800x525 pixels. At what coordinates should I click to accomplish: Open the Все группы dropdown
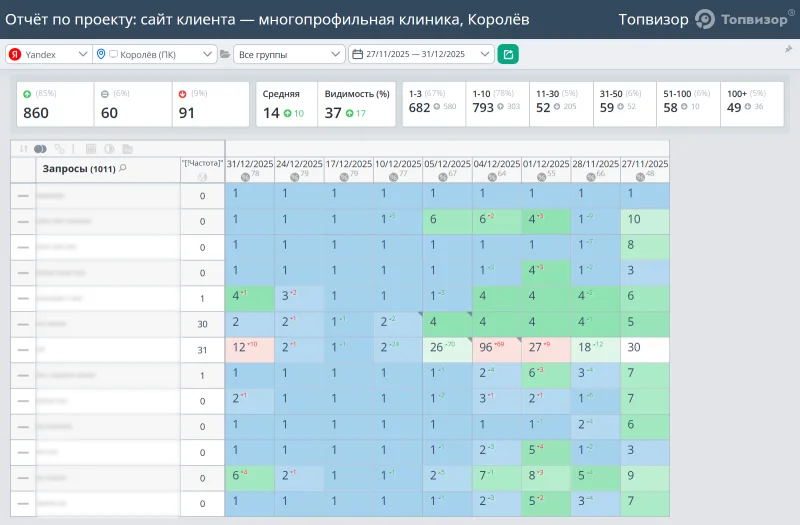coord(289,54)
